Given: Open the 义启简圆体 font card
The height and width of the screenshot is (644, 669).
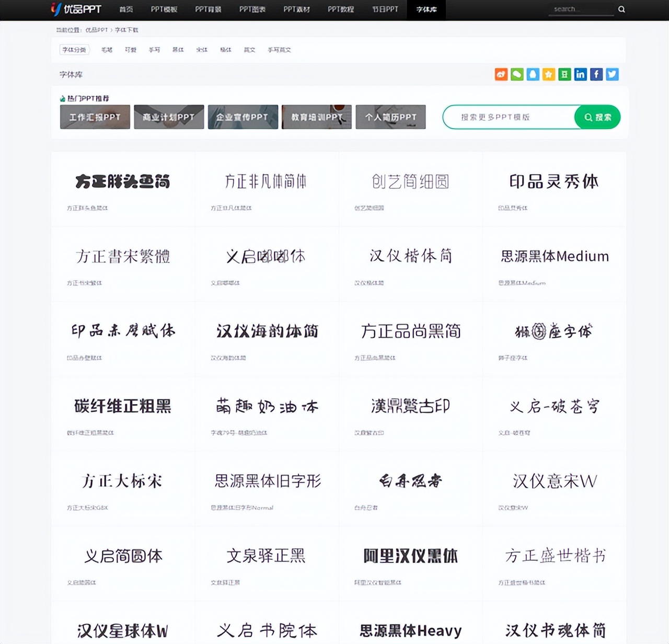Looking at the screenshot, I should click(x=123, y=563).
